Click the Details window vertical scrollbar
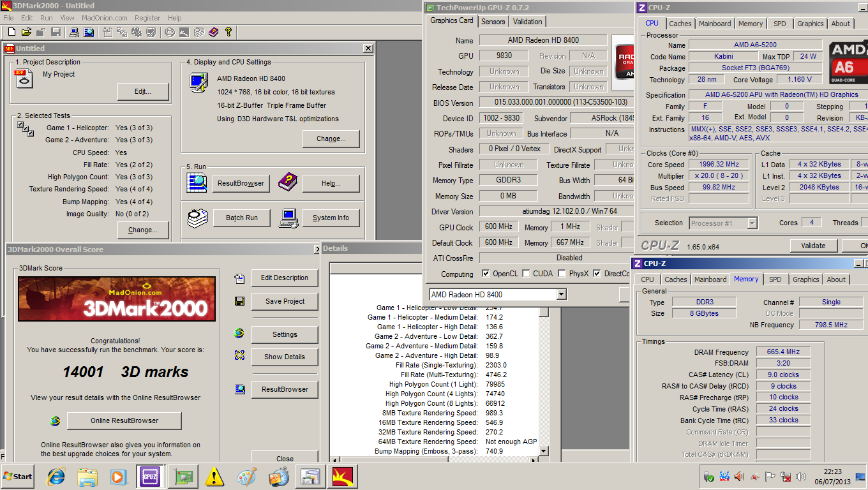The image size is (868, 490). pyautogui.click(x=544, y=383)
